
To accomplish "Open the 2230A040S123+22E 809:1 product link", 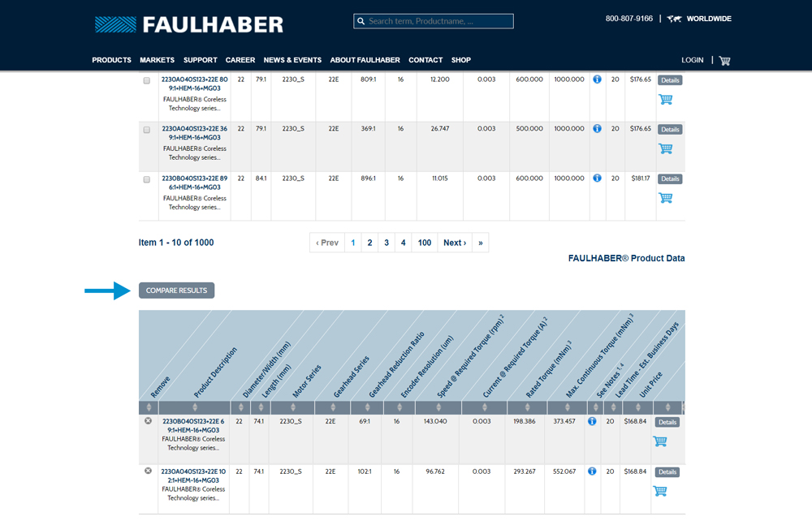I will 195,84.
